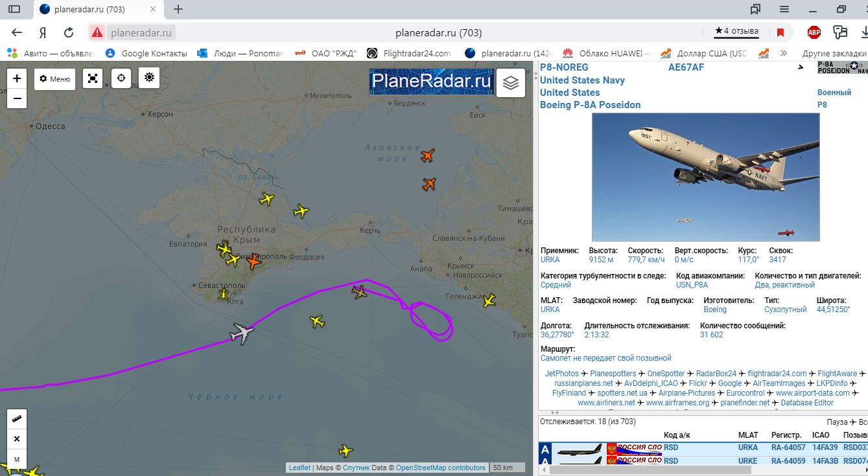Click yellow plane near Sevastopol

[224, 294]
